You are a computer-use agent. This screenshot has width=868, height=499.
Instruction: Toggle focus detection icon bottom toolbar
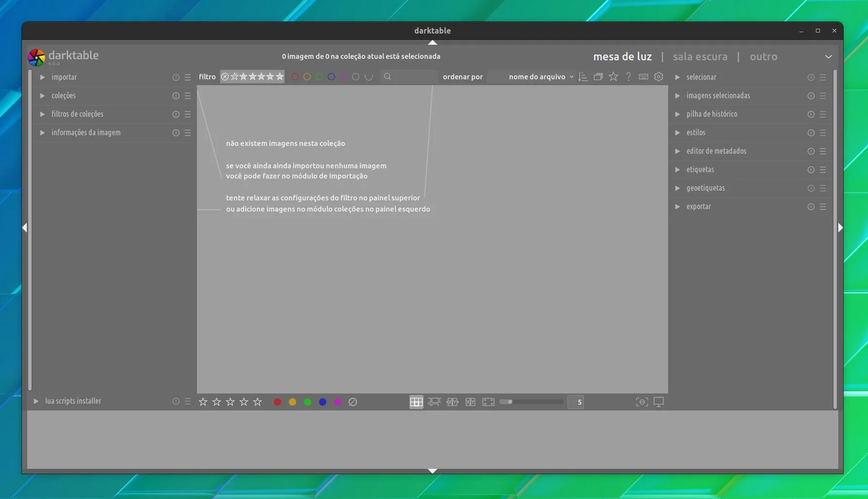(642, 402)
